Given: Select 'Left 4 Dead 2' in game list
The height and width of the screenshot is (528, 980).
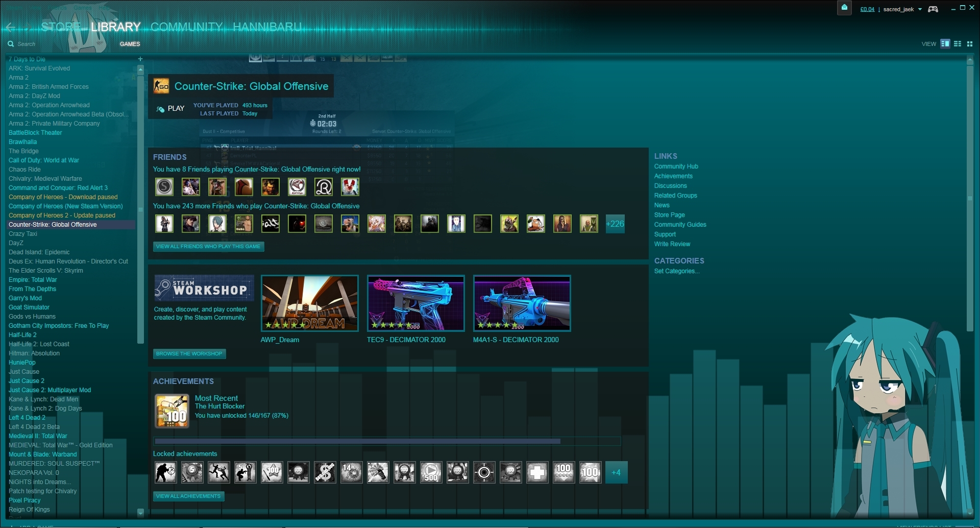Looking at the screenshot, I should (x=27, y=418).
